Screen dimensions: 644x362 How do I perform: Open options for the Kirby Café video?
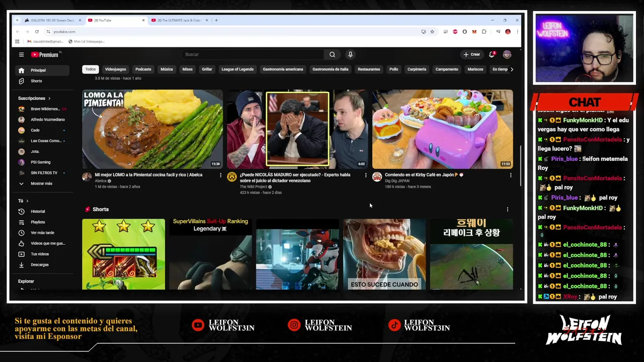(511, 175)
